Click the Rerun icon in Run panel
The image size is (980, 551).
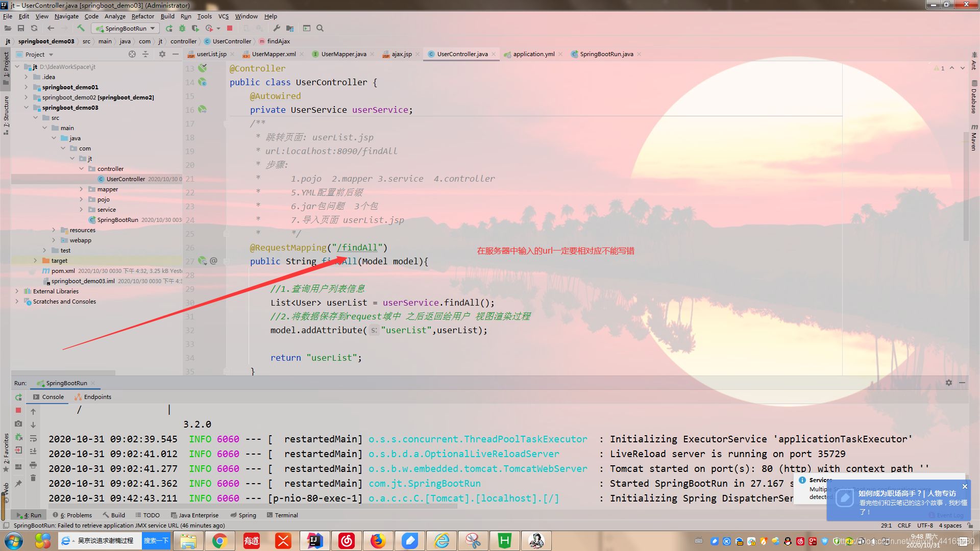(18, 397)
